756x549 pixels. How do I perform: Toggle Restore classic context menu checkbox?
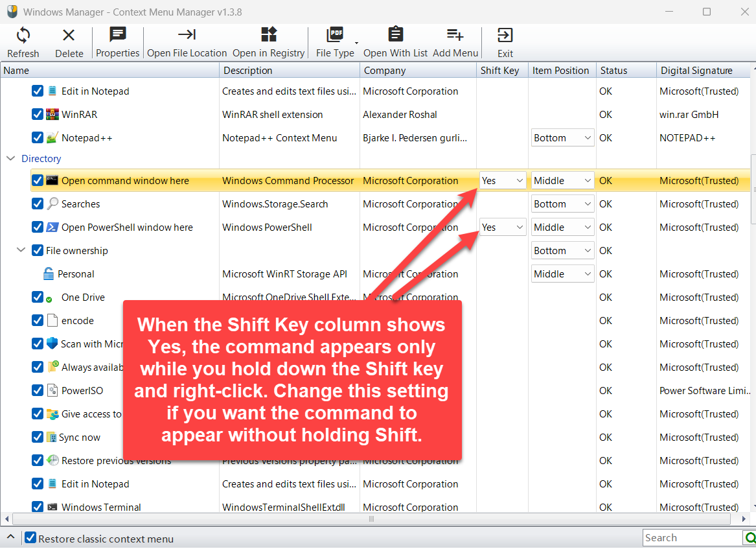pos(30,538)
